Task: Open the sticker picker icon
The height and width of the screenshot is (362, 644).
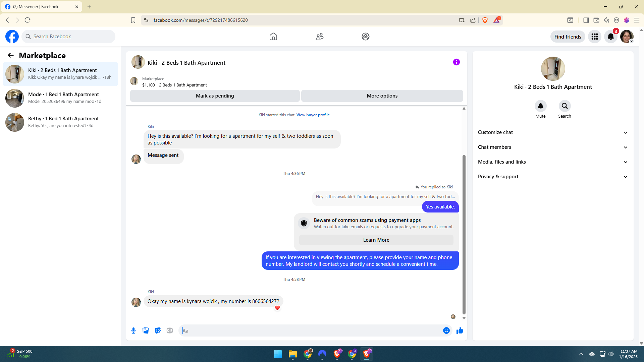Action: pyautogui.click(x=158, y=330)
